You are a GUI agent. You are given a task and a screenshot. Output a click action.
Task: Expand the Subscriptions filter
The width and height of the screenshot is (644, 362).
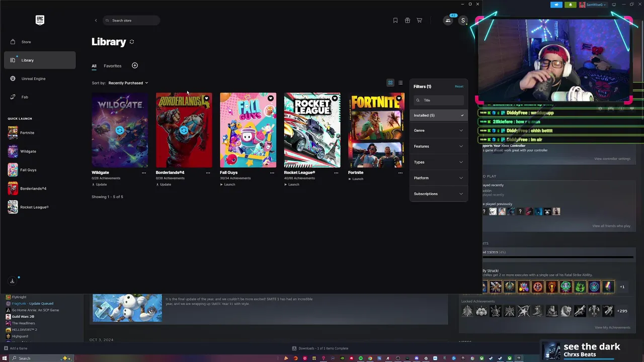pyautogui.click(x=439, y=194)
